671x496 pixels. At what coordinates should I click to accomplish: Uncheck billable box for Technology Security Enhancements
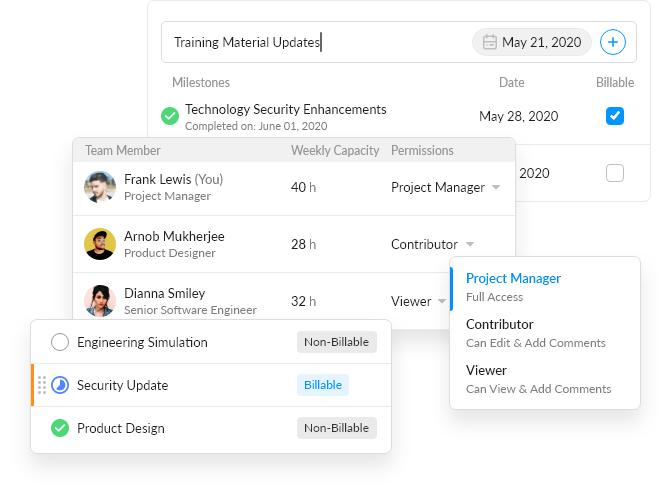[615, 116]
